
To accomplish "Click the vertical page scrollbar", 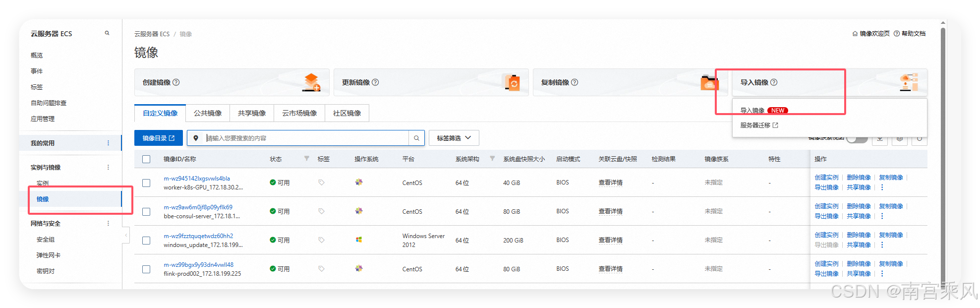I will [x=943, y=155].
